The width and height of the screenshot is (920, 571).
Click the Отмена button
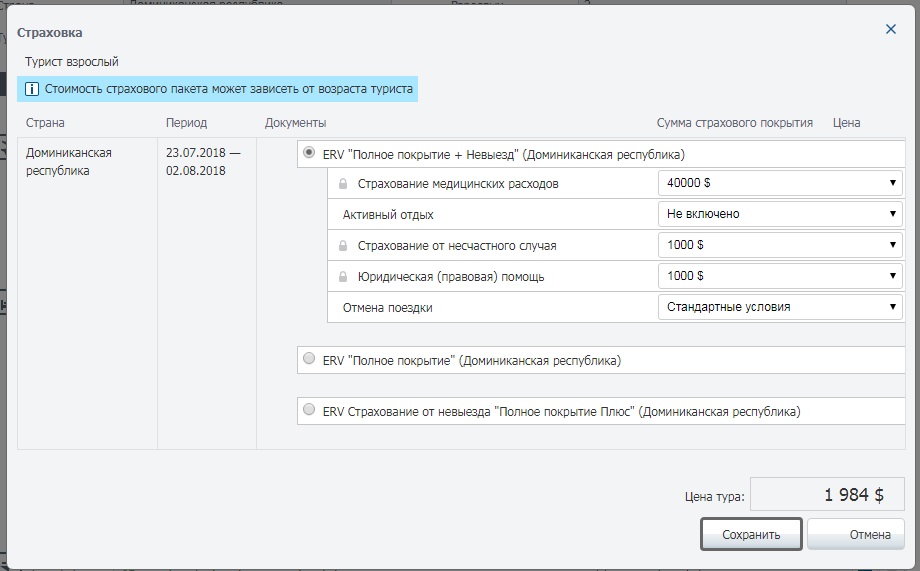pyautogui.click(x=856, y=535)
